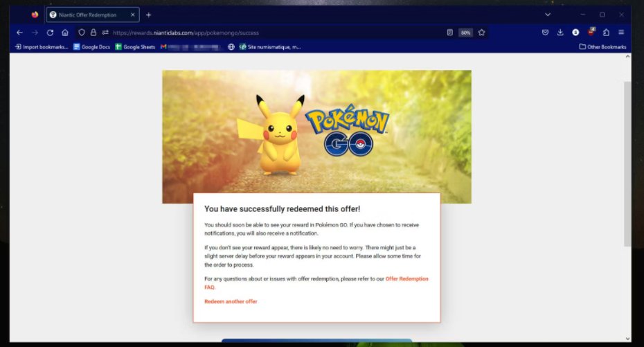Open the site permissions icon
Viewport: 644px width, 347px height.
pyautogui.click(x=105, y=33)
